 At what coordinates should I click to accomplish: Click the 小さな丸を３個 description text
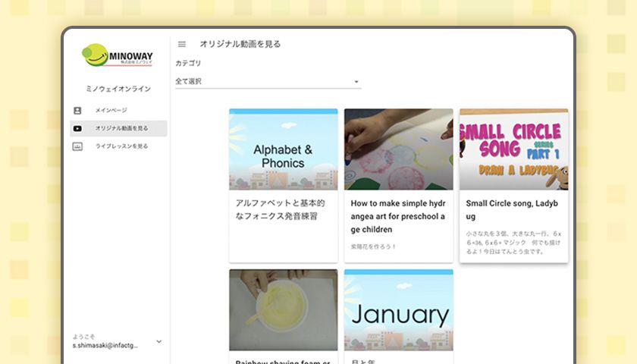point(513,243)
